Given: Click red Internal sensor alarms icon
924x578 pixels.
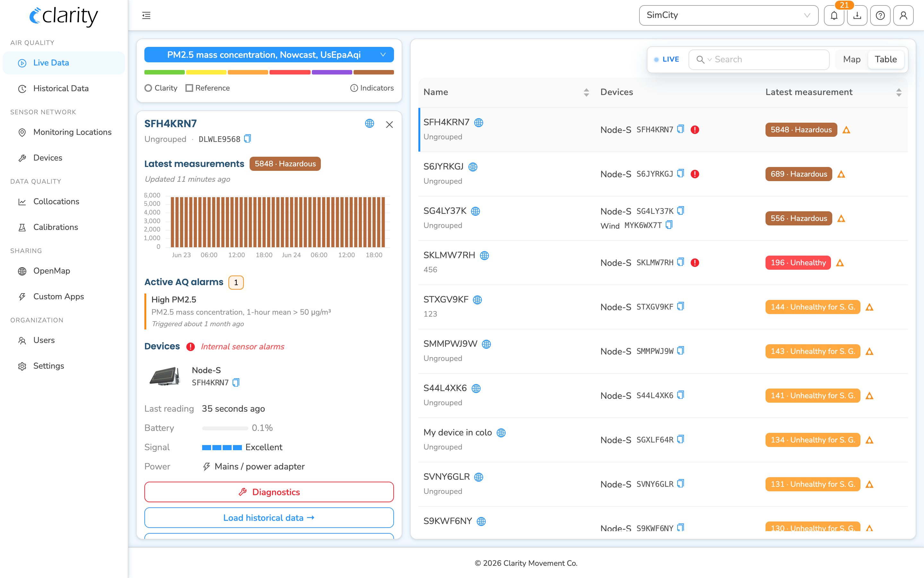Looking at the screenshot, I should tap(191, 347).
